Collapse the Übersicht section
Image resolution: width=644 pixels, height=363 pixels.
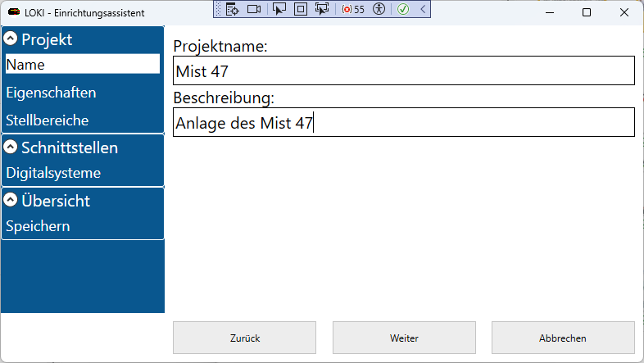tap(11, 200)
